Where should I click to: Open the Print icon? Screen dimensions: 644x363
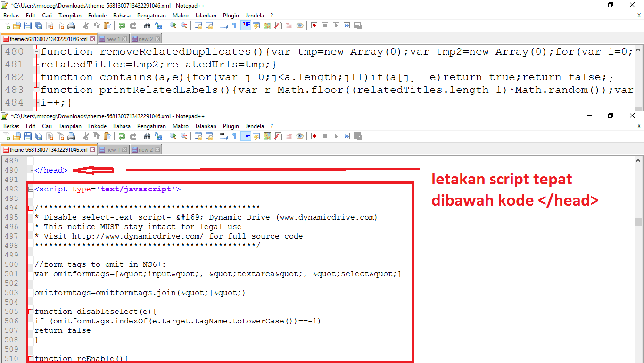(72, 25)
